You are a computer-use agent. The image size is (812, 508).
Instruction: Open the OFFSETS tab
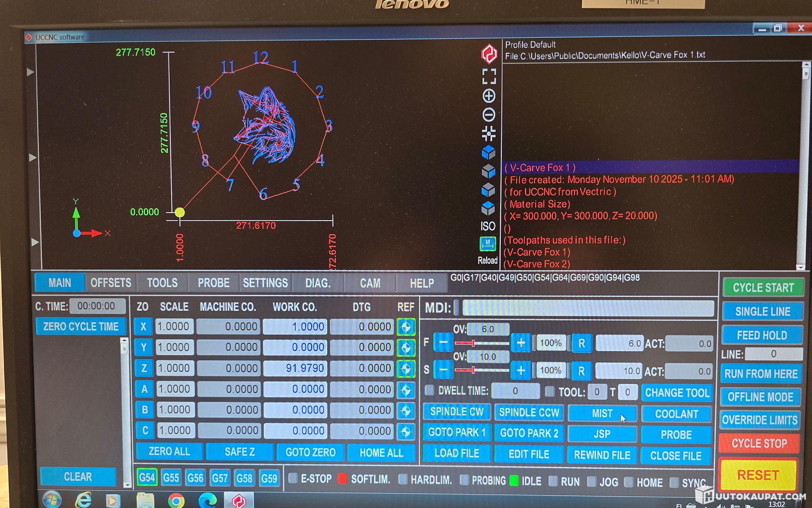tap(111, 283)
